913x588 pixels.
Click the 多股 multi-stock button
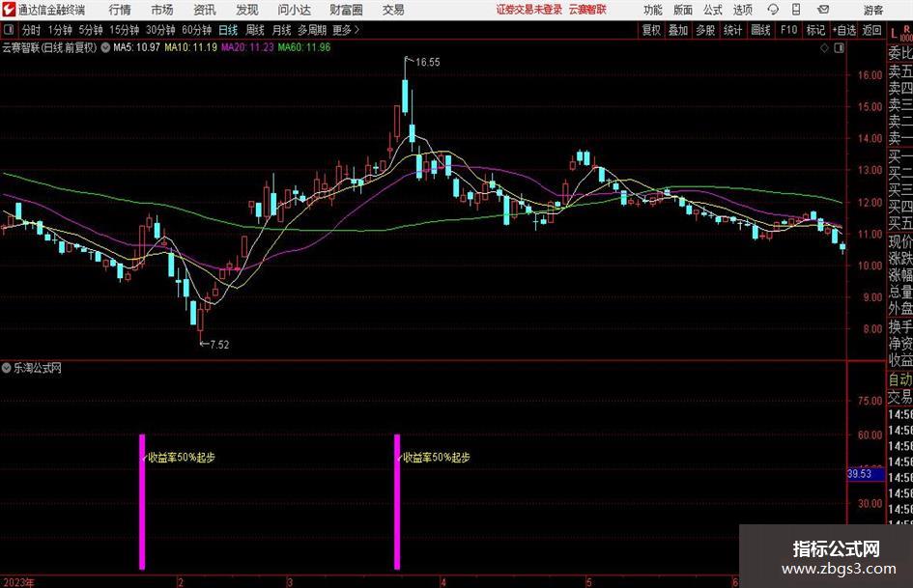pos(705,30)
